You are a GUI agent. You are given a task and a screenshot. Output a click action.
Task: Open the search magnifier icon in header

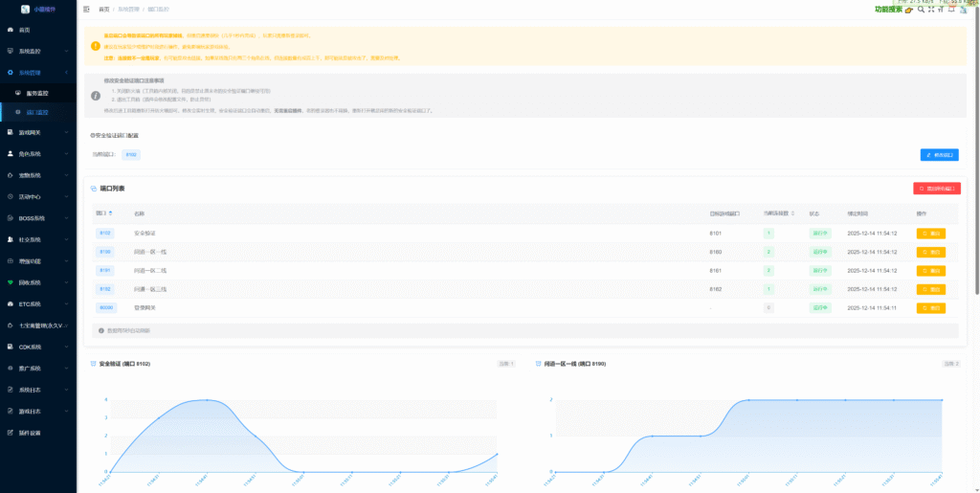coord(922,10)
